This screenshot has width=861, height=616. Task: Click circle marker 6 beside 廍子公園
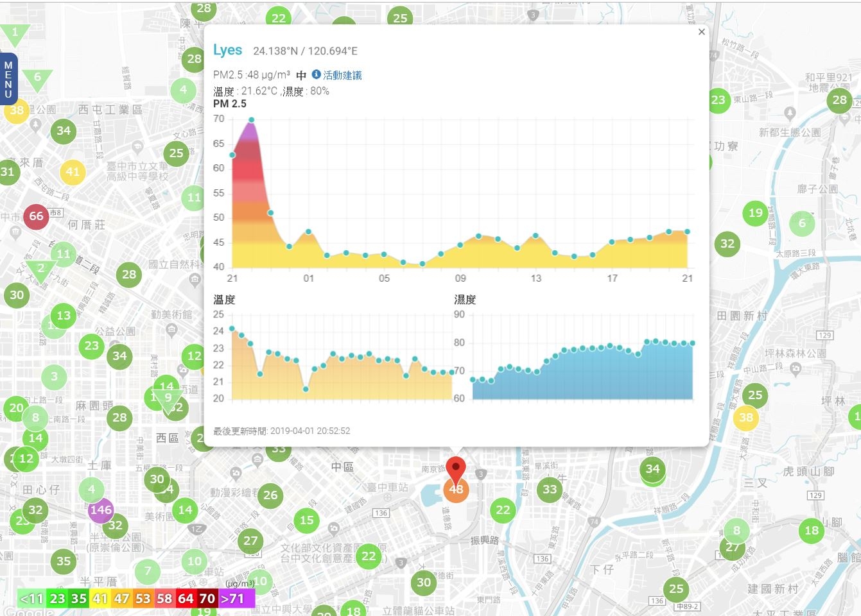click(802, 223)
